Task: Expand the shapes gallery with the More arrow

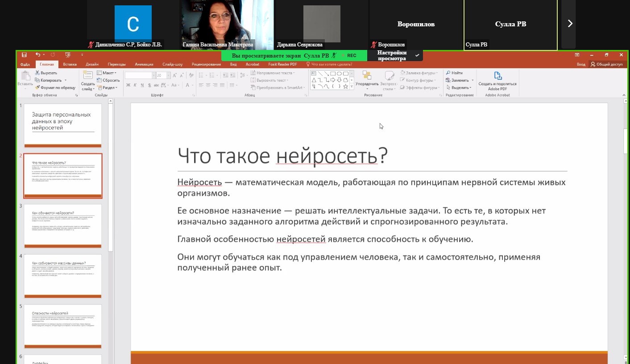Action: tap(352, 86)
